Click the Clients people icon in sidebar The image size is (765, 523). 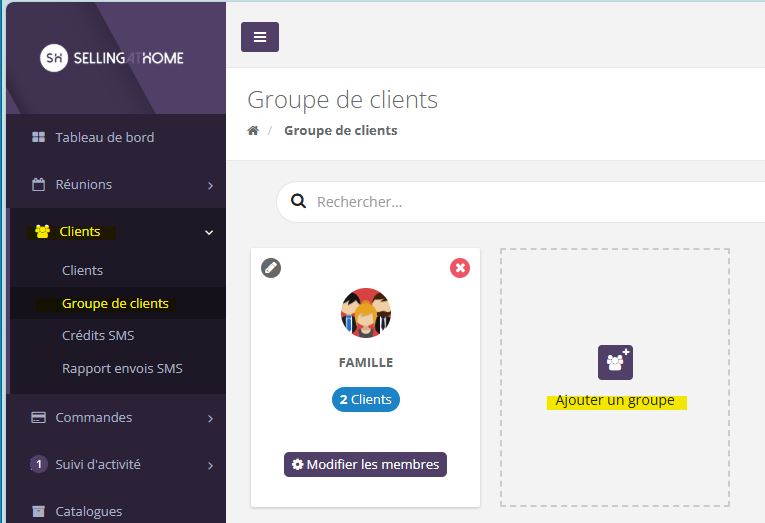pyautogui.click(x=42, y=231)
